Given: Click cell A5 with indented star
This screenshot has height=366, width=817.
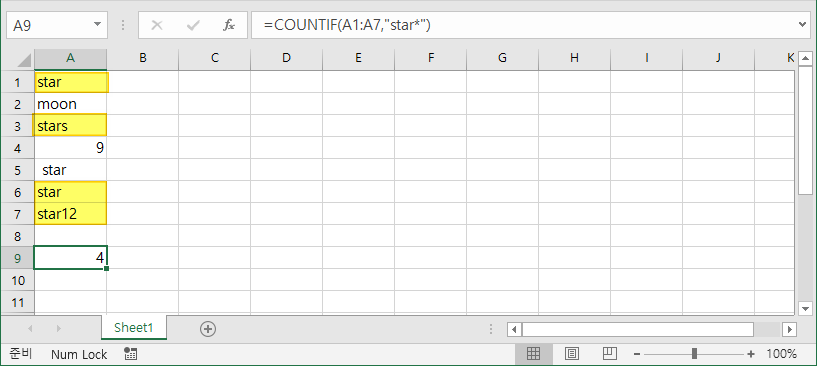Looking at the screenshot, I should click(x=71, y=170).
